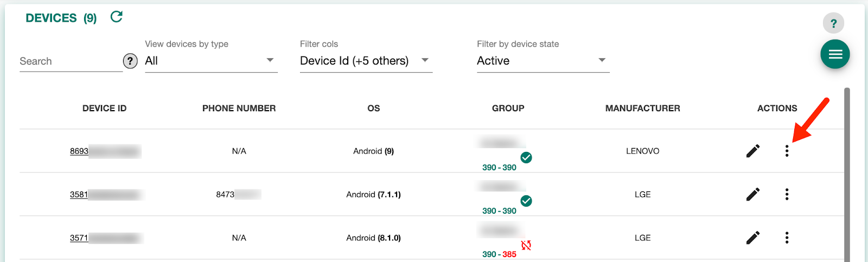Open the help question mark at top right

(x=833, y=23)
